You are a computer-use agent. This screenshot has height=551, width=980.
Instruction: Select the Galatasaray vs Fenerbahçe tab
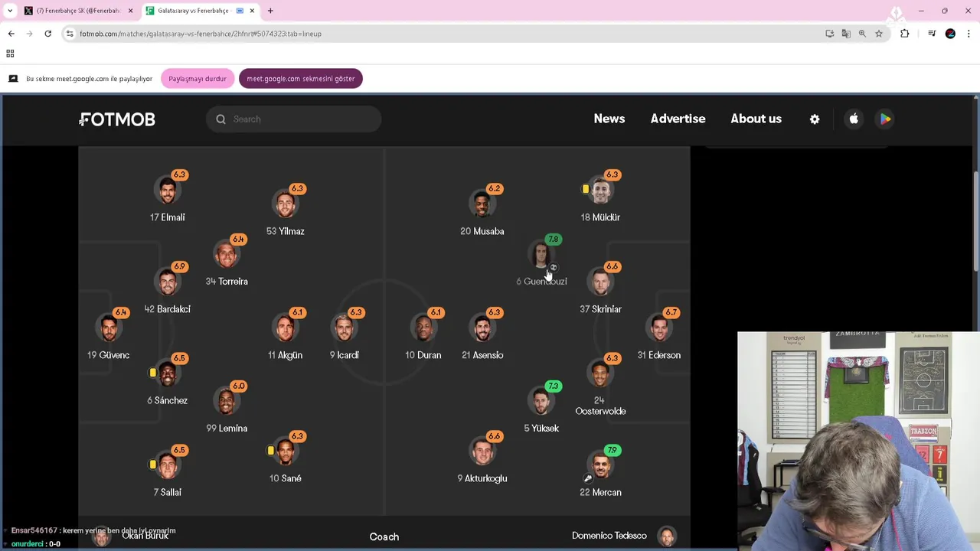click(x=201, y=11)
